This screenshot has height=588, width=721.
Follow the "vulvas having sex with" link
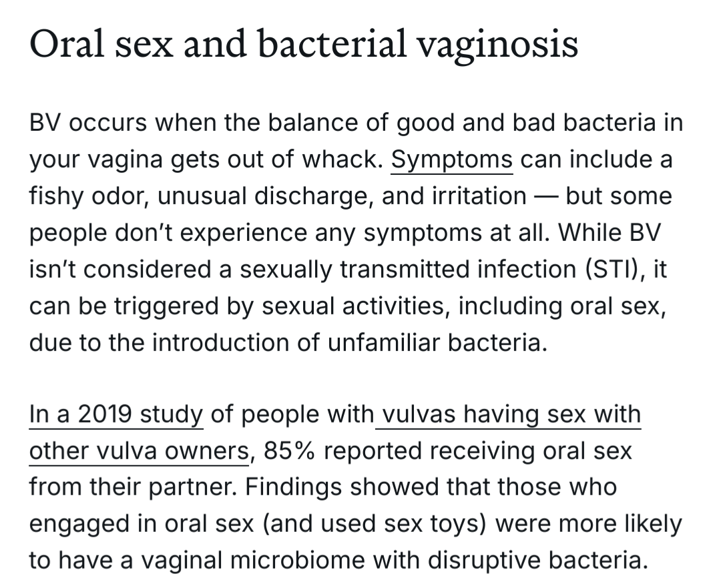click(508, 414)
